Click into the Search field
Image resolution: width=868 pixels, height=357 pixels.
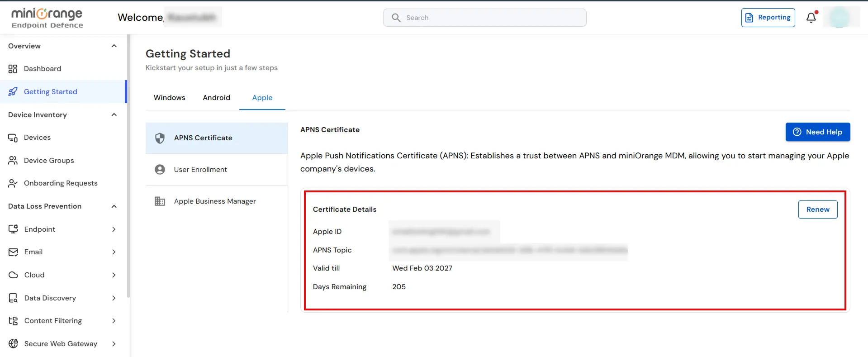click(x=485, y=18)
